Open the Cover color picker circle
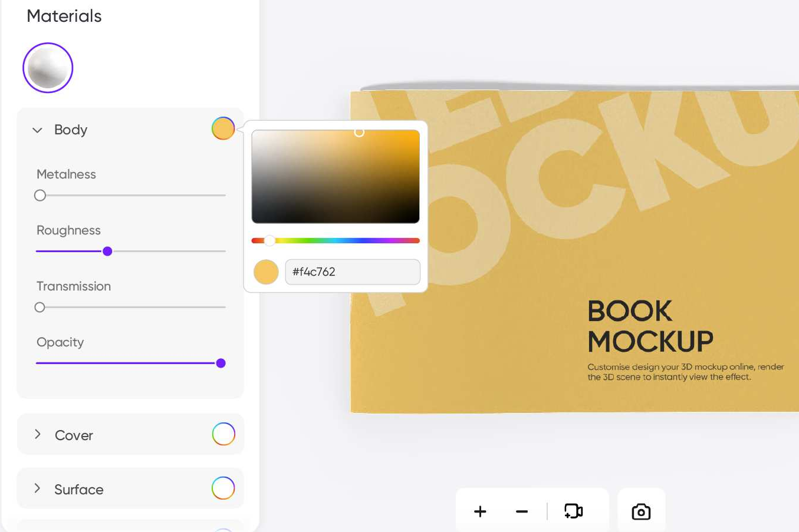Image resolution: width=799 pixels, height=532 pixels. coord(223,434)
